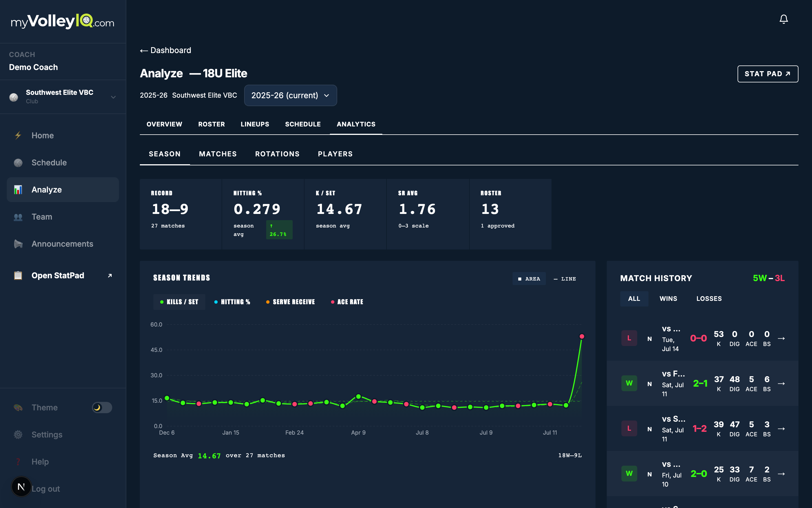Click the W badge for Jul 10 match
This screenshot has height=508, width=812.
pyautogui.click(x=629, y=474)
